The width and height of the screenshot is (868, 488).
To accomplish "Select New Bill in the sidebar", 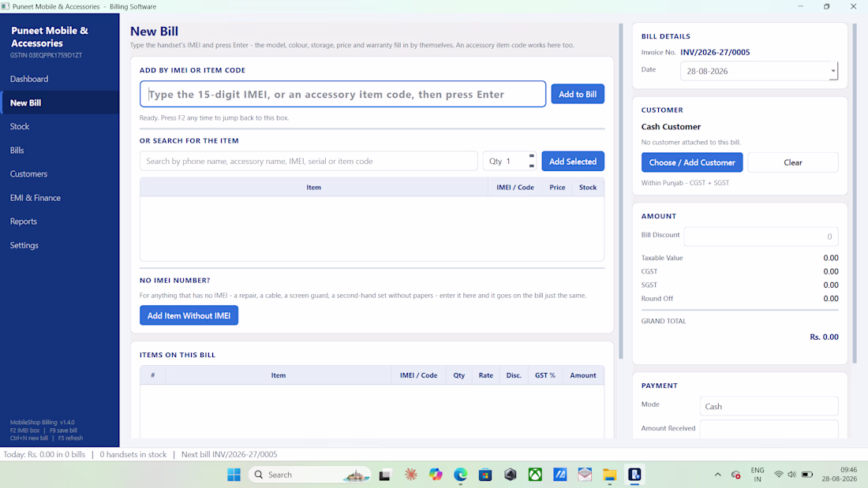I will tap(60, 103).
